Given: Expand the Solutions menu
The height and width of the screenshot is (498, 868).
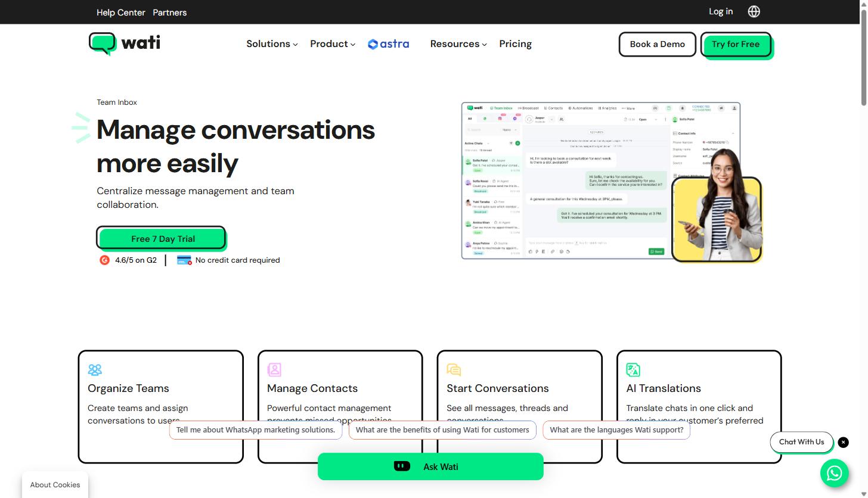Looking at the screenshot, I should [272, 44].
